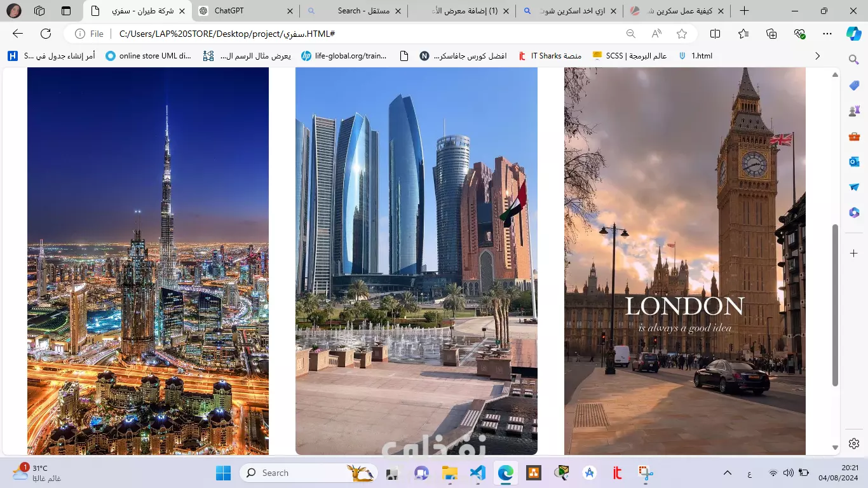Open sidebar Microsoft 365 icon

[x=854, y=212]
